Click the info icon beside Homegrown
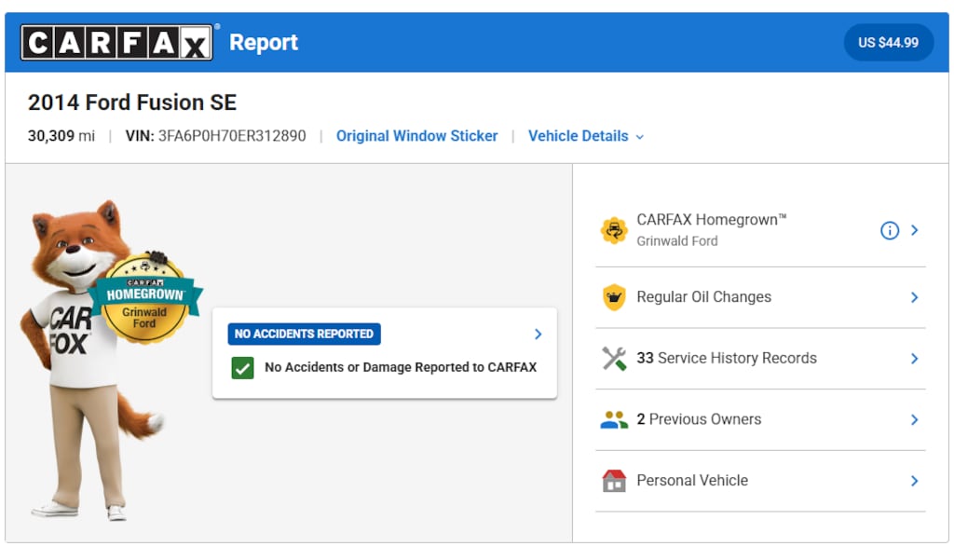This screenshot has width=954, height=560. tap(890, 231)
